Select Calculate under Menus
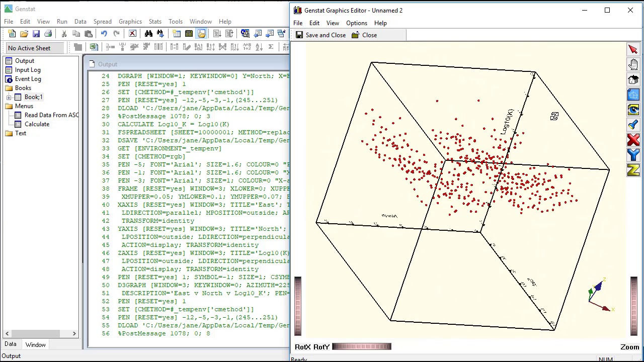The height and width of the screenshot is (362, 644). (x=37, y=124)
